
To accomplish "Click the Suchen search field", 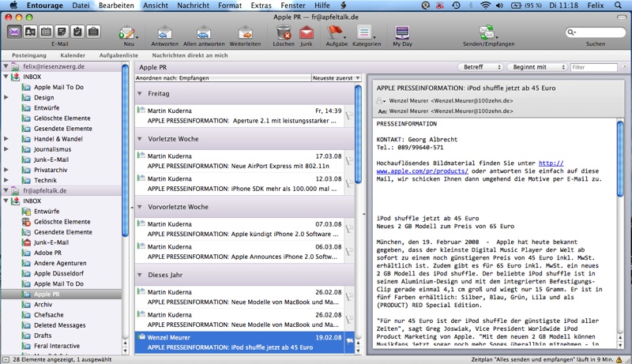I will point(596,32).
